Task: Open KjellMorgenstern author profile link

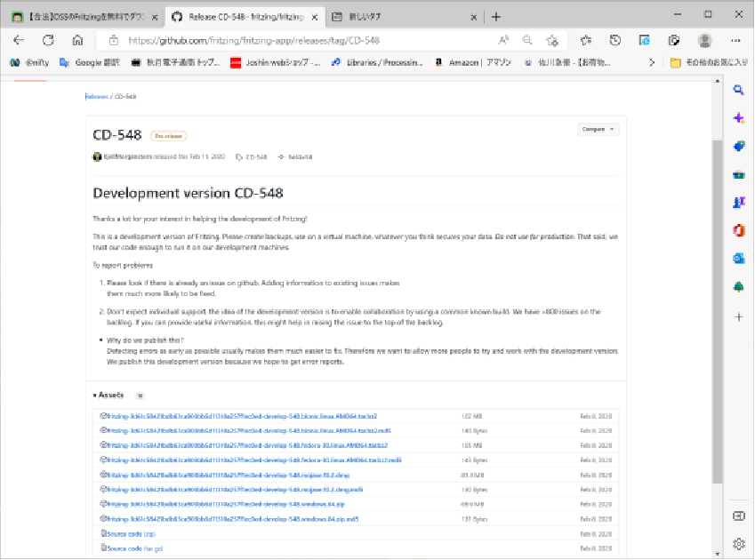Action: click(127, 156)
